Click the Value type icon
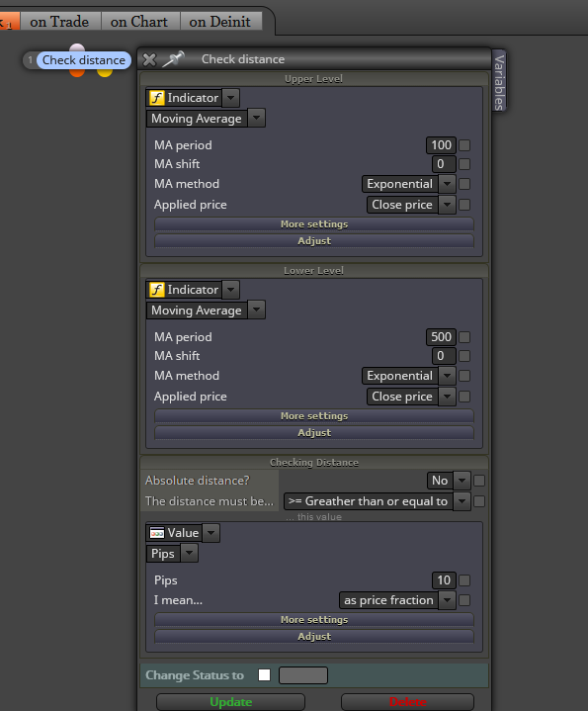588x711 pixels. tap(157, 533)
